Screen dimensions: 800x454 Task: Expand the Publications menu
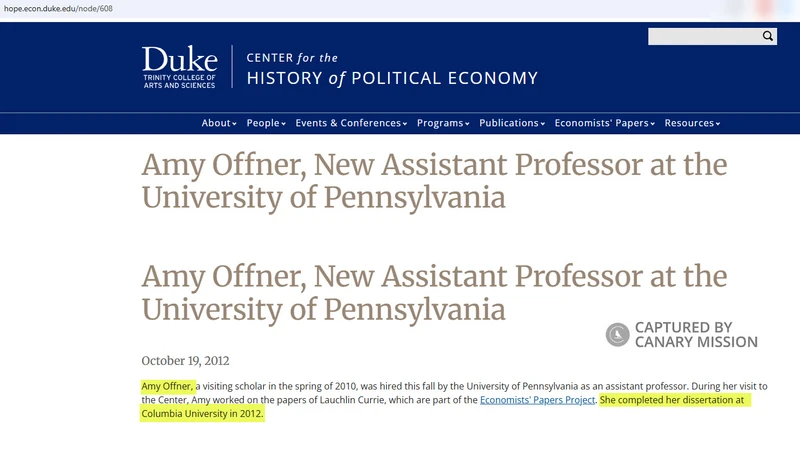[512, 123]
